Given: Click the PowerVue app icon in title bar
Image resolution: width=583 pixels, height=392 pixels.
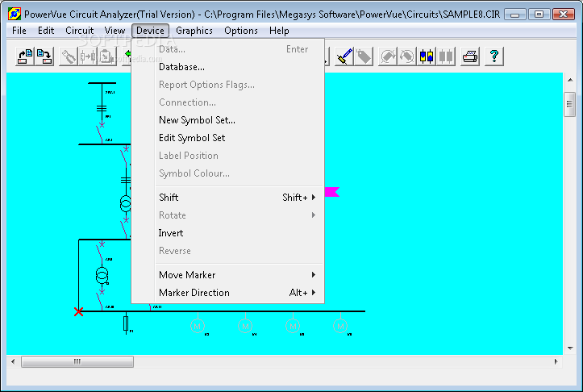Looking at the screenshot, I should point(15,15).
